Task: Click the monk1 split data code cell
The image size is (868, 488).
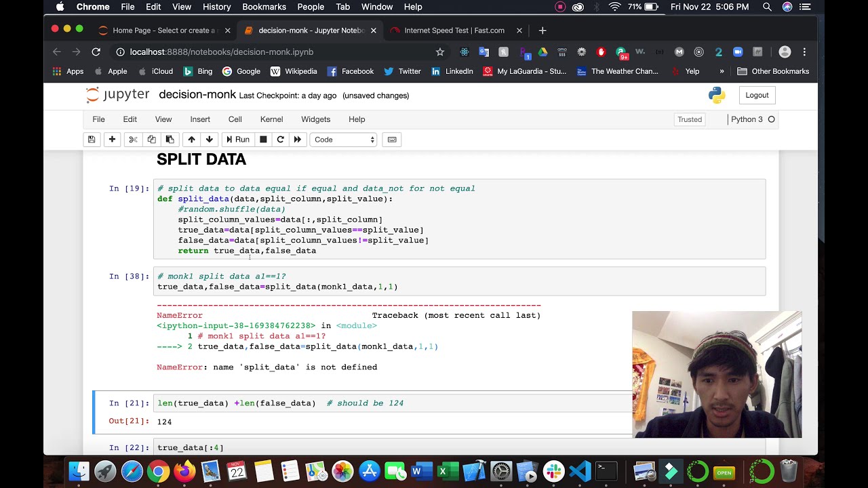Action: pos(459,281)
